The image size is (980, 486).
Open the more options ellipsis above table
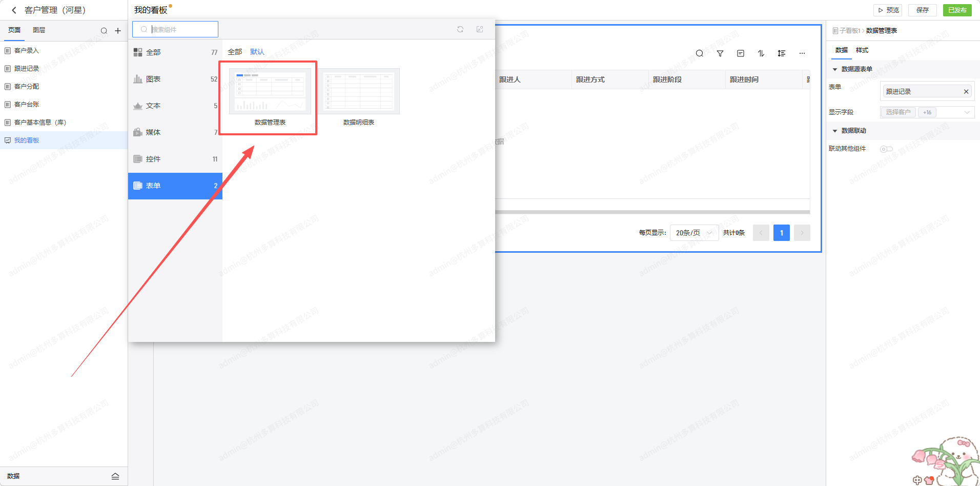[x=802, y=53]
